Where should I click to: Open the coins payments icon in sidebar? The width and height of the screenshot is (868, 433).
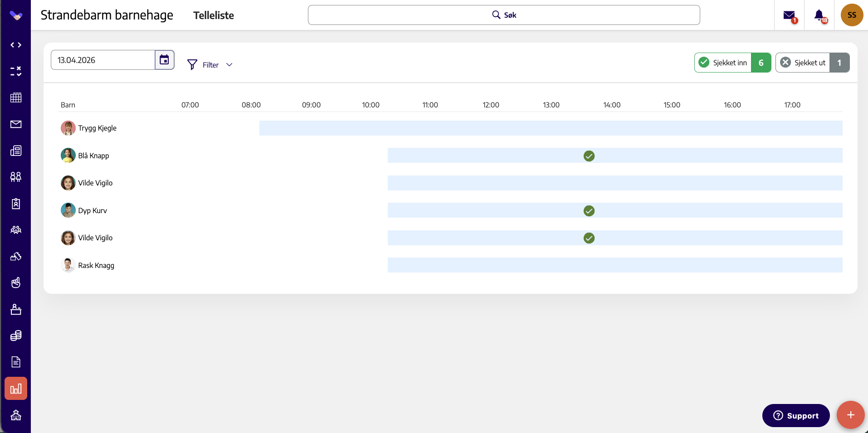[x=16, y=336]
